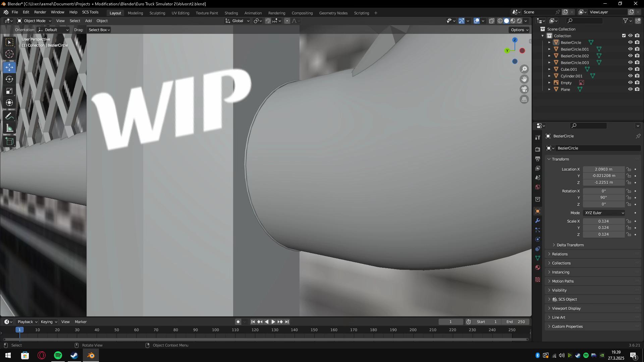Select the Annotate pencil tool

pyautogui.click(x=9, y=116)
